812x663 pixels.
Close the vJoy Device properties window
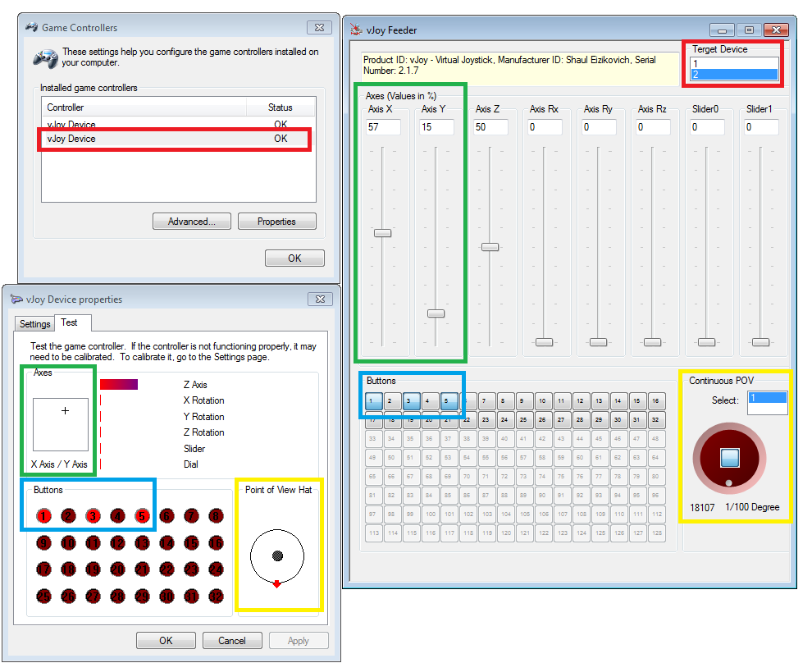click(x=320, y=299)
